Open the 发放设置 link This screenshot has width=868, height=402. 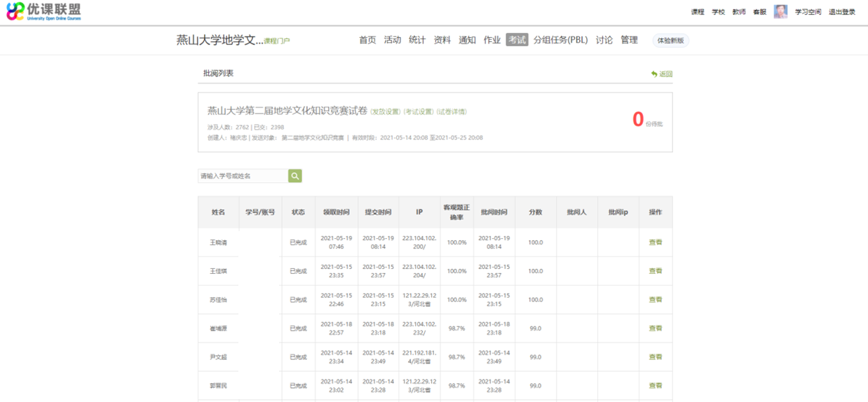point(385,111)
